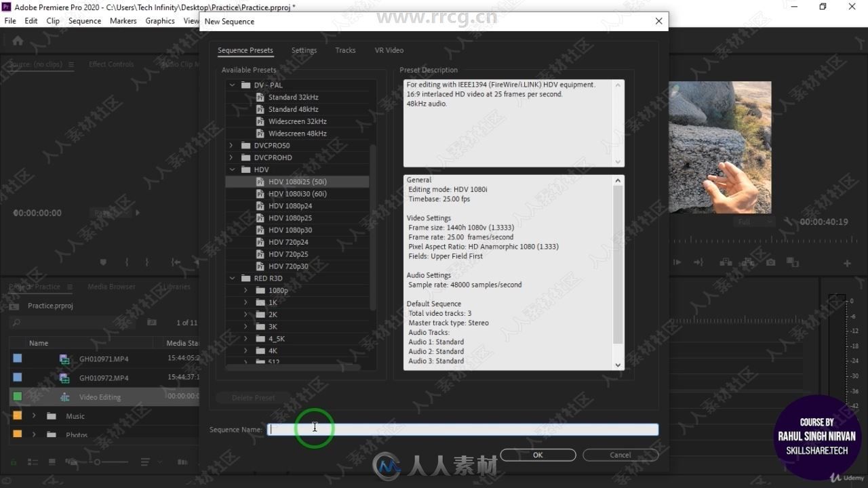The height and width of the screenshot is (488, 868).
Task: Switch Project panel to Freeform View
Action: tap(71, 462)
